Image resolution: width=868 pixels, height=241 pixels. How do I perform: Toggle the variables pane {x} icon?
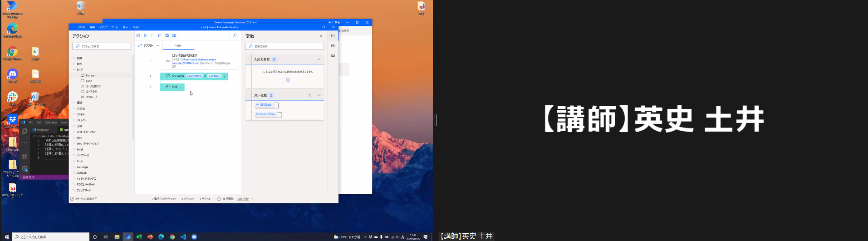333,35
